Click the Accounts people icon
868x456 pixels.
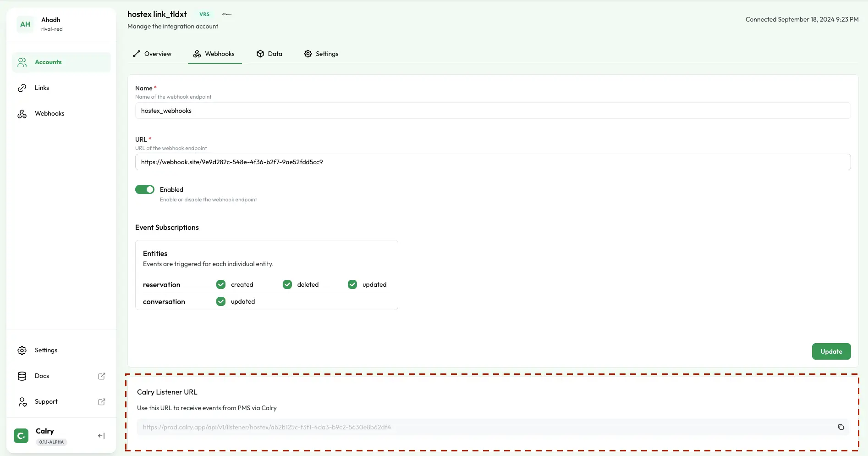pos(22,62)
